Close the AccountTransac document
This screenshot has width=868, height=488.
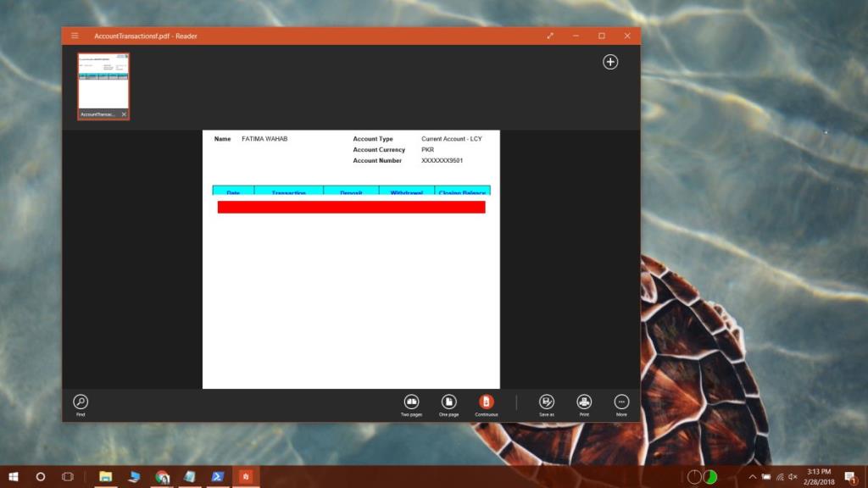(124, 114)
